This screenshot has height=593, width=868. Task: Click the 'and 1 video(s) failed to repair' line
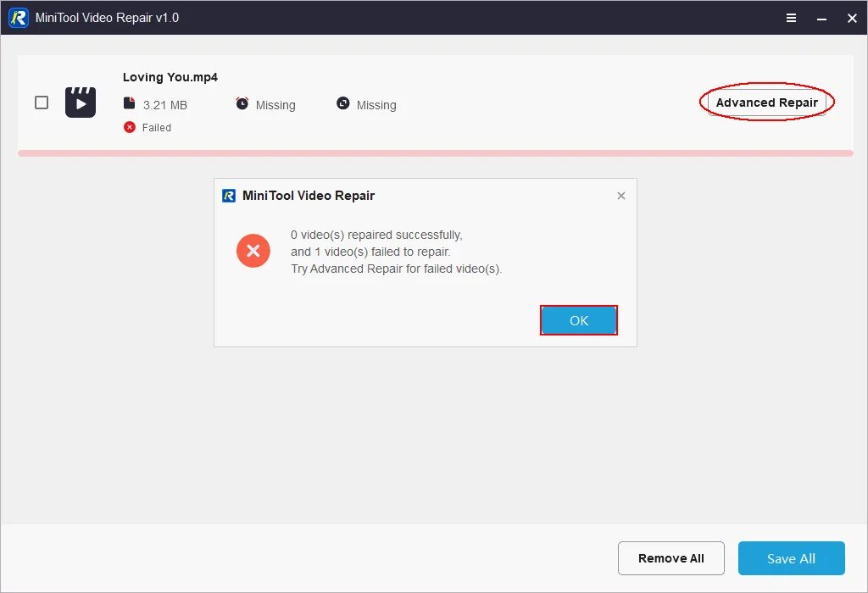[371, 252]
